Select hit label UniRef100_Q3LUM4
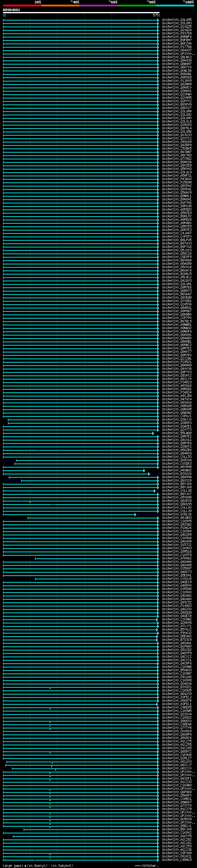This screenshot has width=197, height=868. [177, 111]
